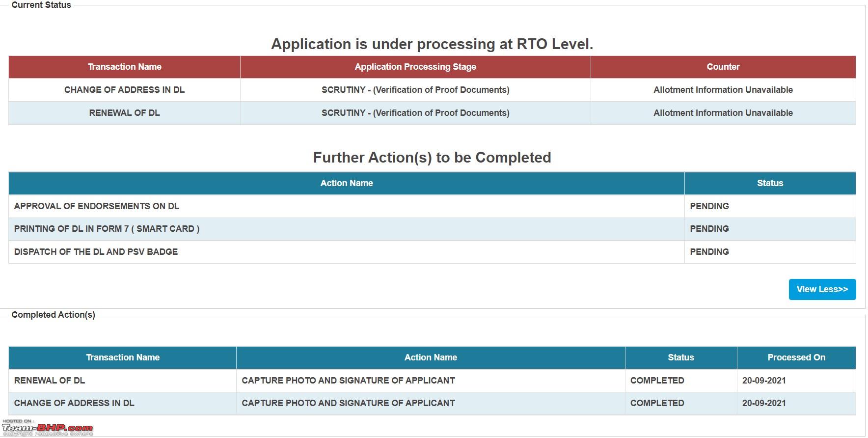Click SCRUTINY stage for Change of Address row

pyautogui.click(x=415, y=90)
